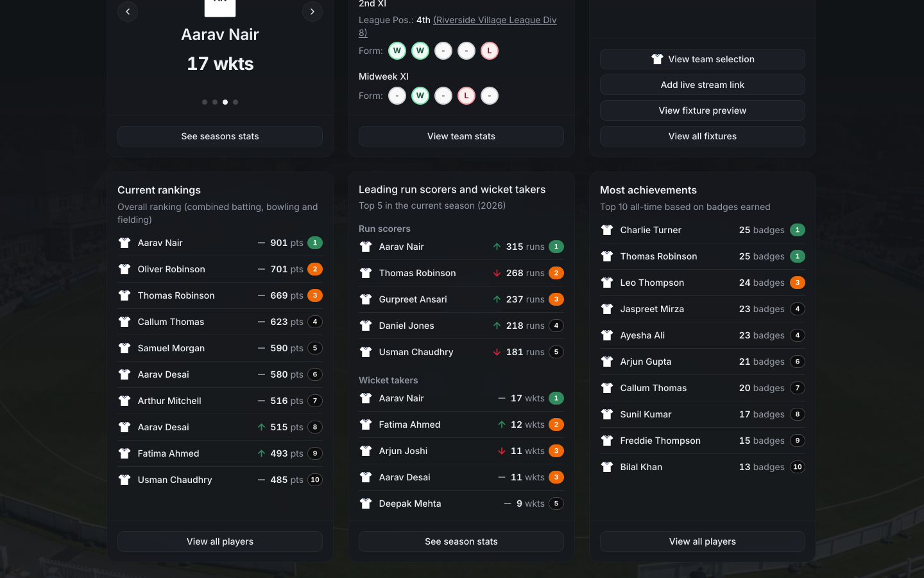Click See season stats below wicket takers
Image resolution: width=924 pixels, height=578 pixels.
[461, 541]
